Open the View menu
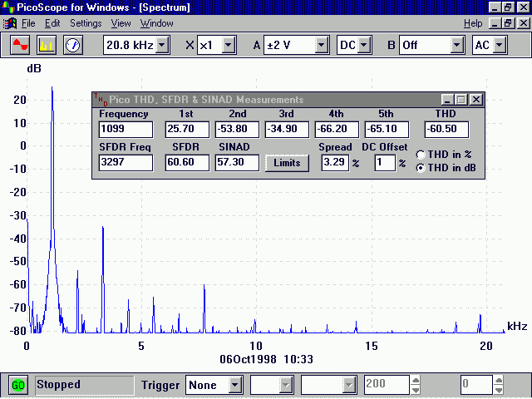Screen dimensions: 532x399 point(121,23)
